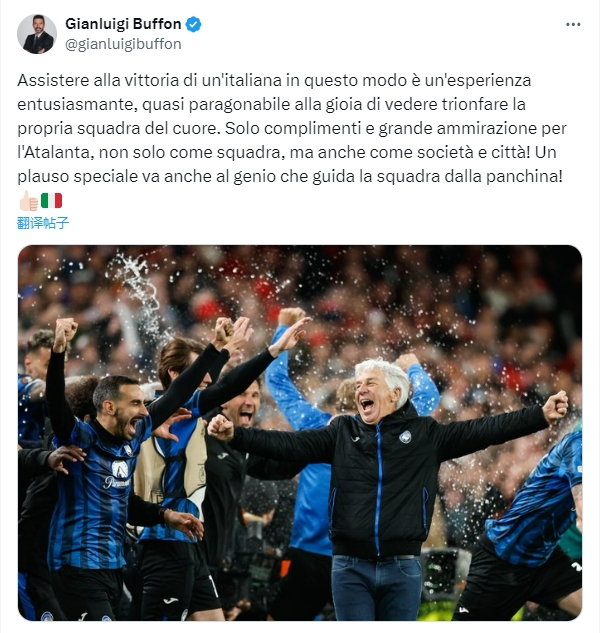Viewport: 600px width, 633px height.
Task: Open the attached celebration photo
Action: (x=300, y=433)
